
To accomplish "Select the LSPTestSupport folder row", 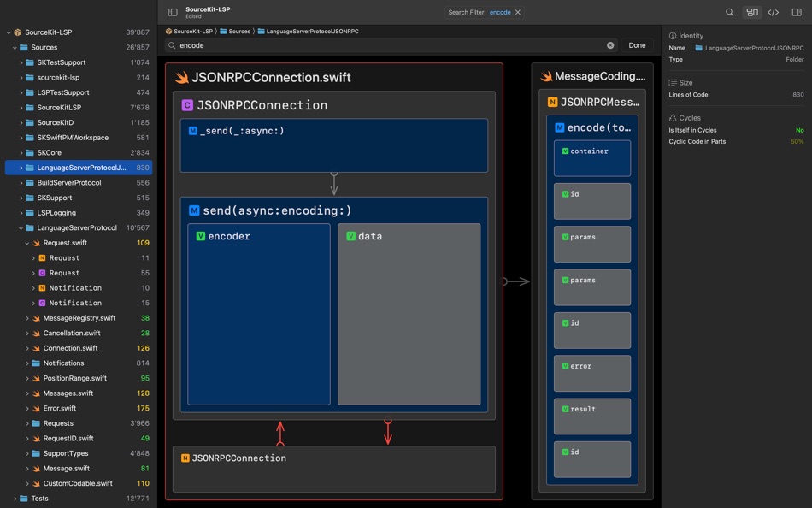I will (x=79, y=92).
